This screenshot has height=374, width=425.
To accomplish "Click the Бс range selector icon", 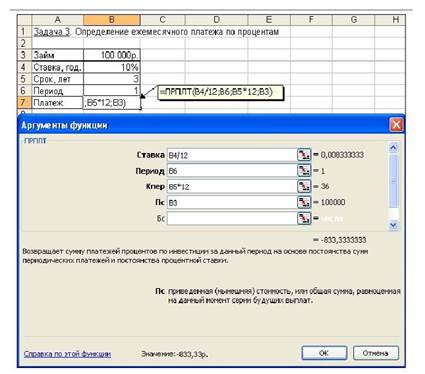I will [x=304, y=218].
